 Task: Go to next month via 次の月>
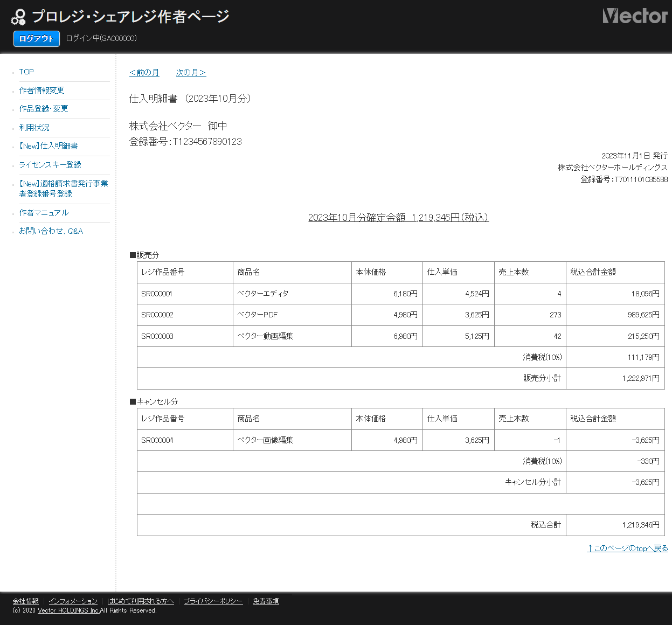point(191,72)
